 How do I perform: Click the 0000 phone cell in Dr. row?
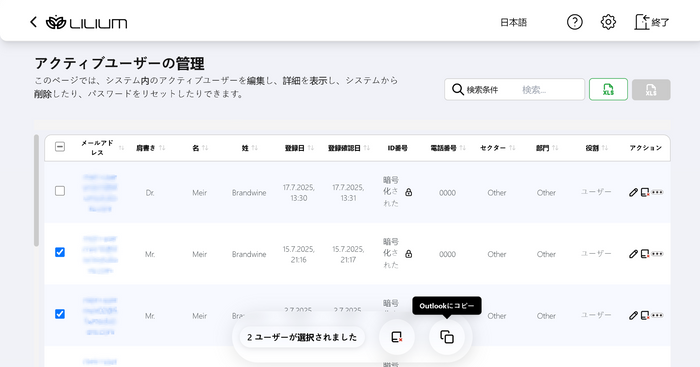[447, 193]
